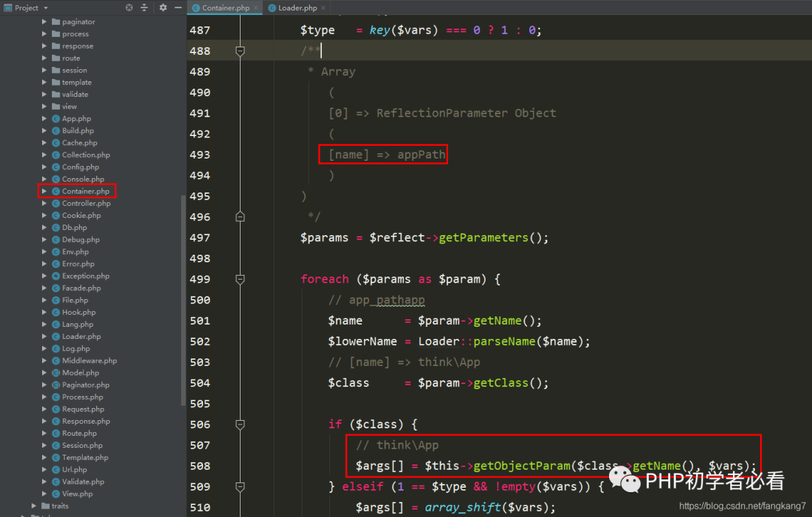Viewport: 812px width, 517px height.
Task: Open Lang.php in the tree
Action: click(x=77, y=325)
